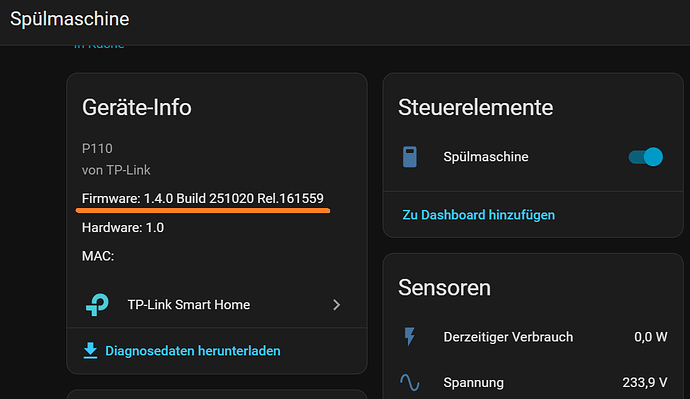Click the Hardware: 1.0 text
The width and height of the screenshot is (690, 399).
coord(123,227)
